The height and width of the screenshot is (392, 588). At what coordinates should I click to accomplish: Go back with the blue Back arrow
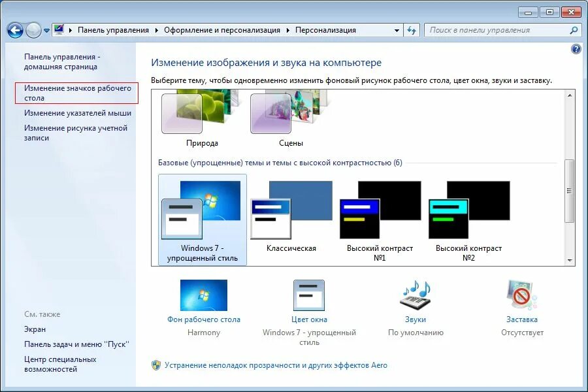pos(15,31)
